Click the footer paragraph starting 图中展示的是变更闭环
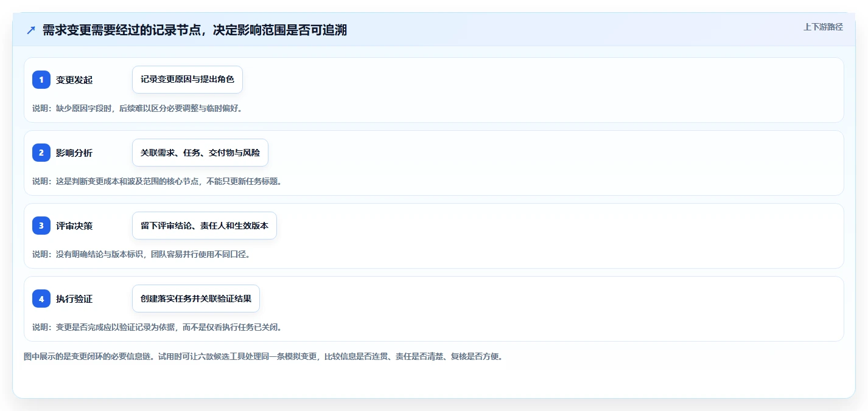 pyautogui.click(x=264, y=356)
